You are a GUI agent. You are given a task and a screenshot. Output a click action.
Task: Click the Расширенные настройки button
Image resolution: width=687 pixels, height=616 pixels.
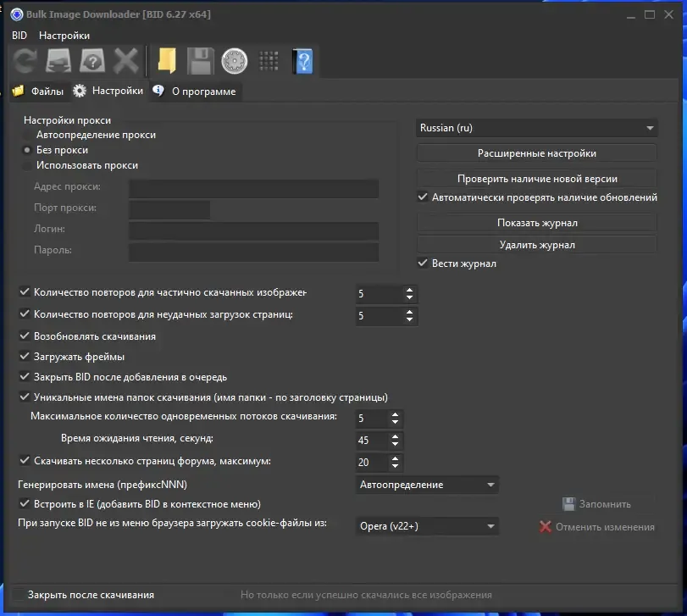[537, 153]
